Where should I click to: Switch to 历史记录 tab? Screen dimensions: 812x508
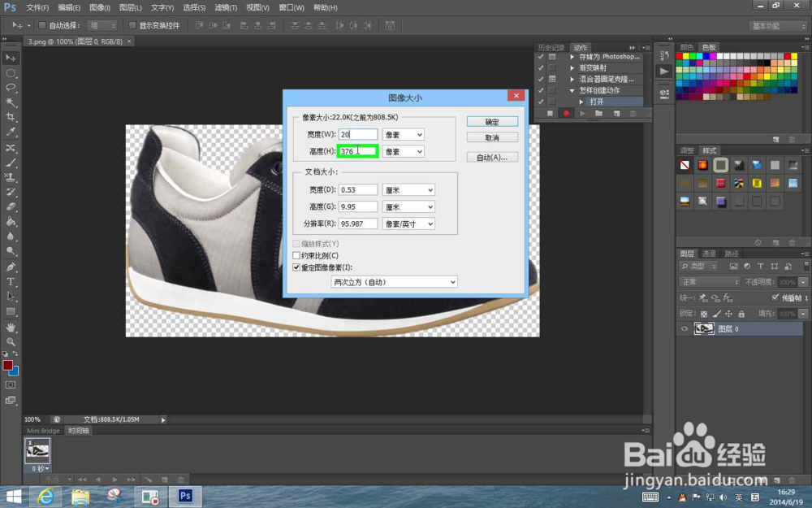(x=551, y=48)
